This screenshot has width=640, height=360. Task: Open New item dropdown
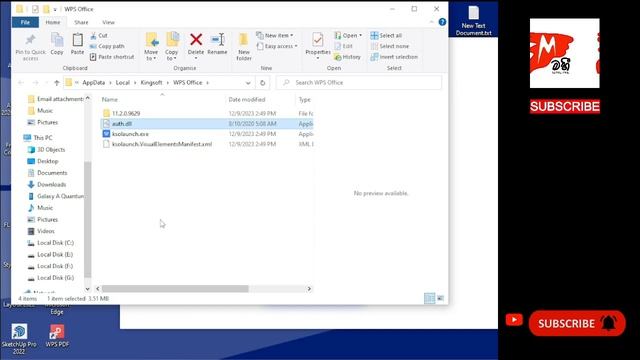[x=275, y=36]
